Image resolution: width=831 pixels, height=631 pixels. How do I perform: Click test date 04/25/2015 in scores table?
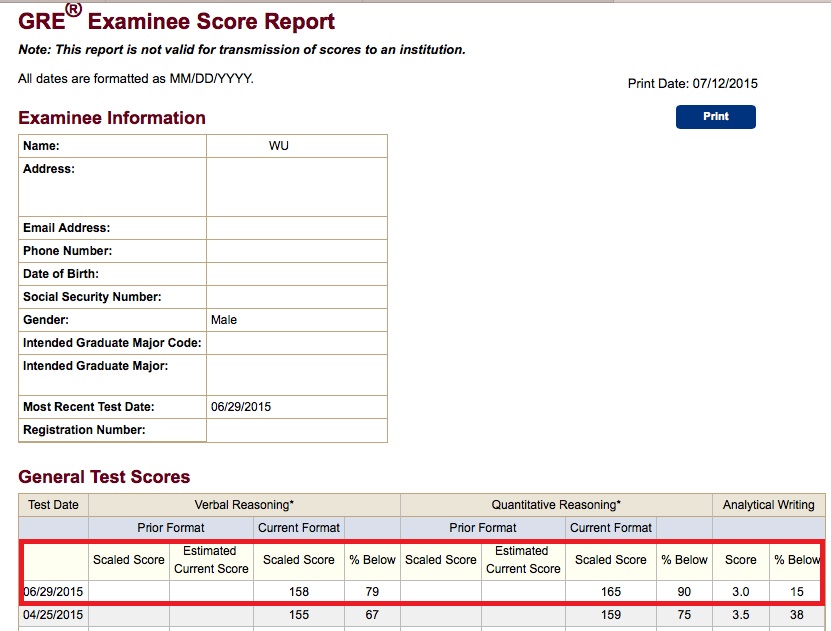(53, 615)
